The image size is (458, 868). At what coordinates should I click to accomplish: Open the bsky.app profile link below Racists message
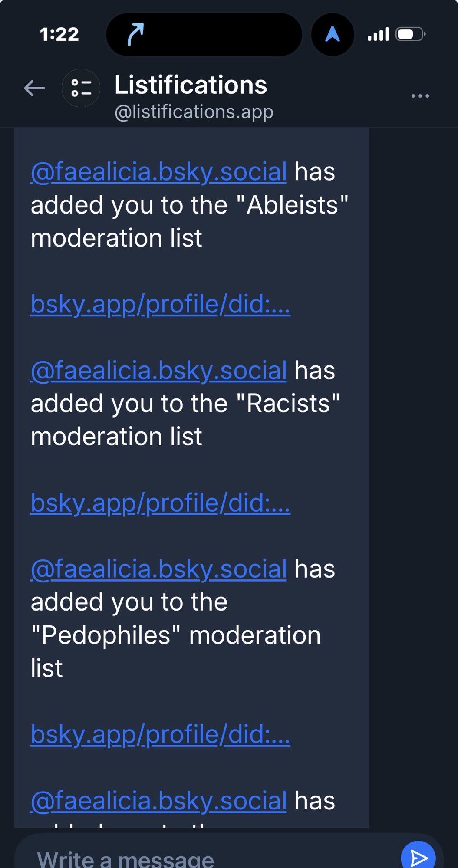pos(160,503)
